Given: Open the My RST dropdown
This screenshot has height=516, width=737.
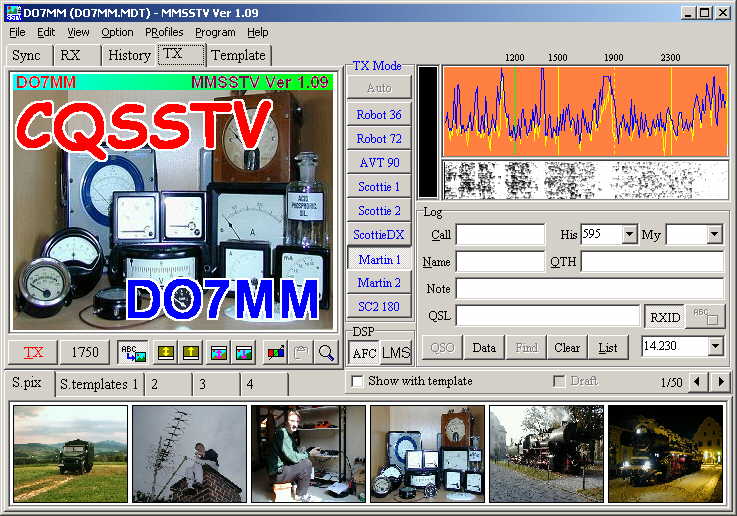Looking at the screenshot, I should click(714, 234).
